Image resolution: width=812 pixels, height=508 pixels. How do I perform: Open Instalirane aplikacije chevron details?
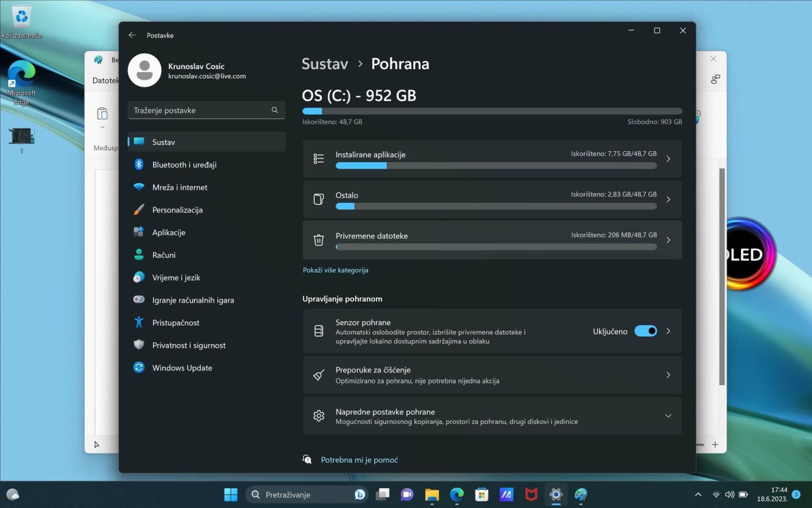668,159
